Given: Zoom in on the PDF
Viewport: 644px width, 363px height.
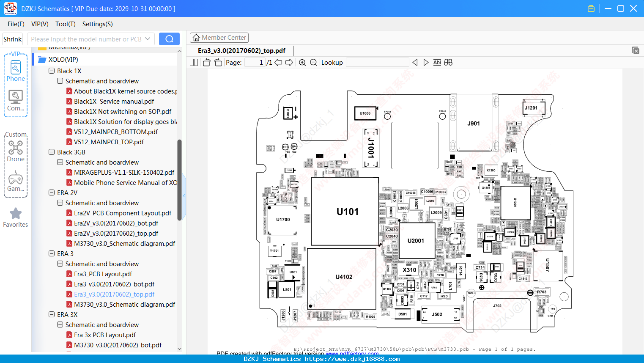Looking at the screenshot, I should (x=302, y=63).
